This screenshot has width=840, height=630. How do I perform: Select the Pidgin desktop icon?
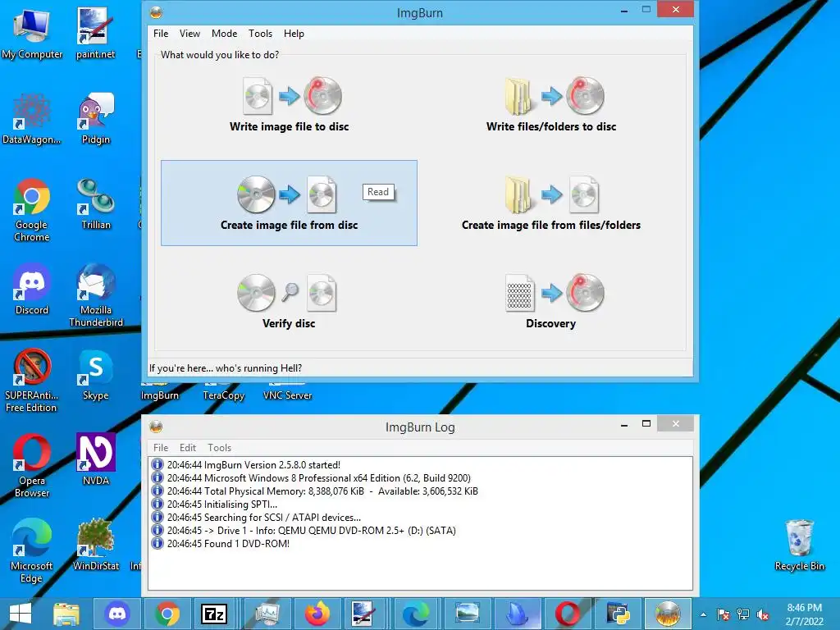click(x=95, y=119)
